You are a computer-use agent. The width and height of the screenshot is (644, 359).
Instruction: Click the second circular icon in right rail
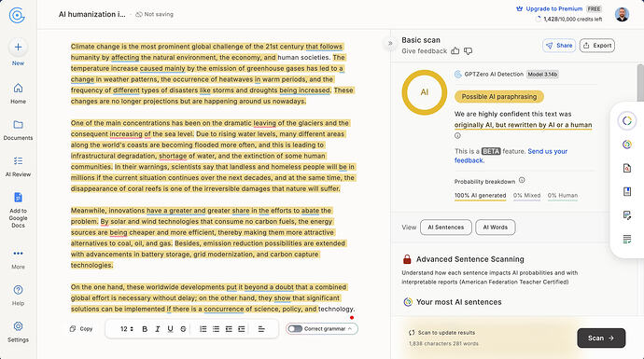point(627,145)
